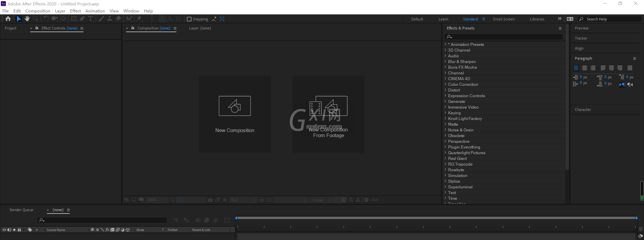Open workspace overflow chevron menu
Viewport: 644px width, 240px height.
[x=559, y=19]
